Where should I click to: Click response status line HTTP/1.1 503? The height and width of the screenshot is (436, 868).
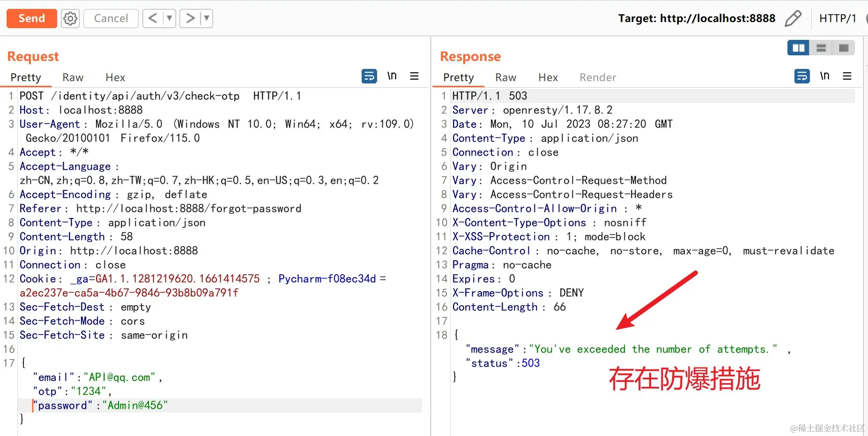click(490, 96)
